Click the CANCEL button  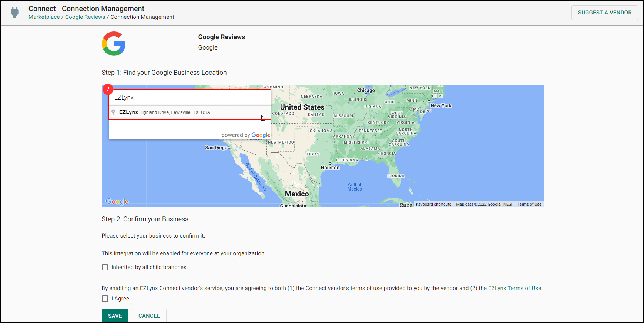(149, 316)
